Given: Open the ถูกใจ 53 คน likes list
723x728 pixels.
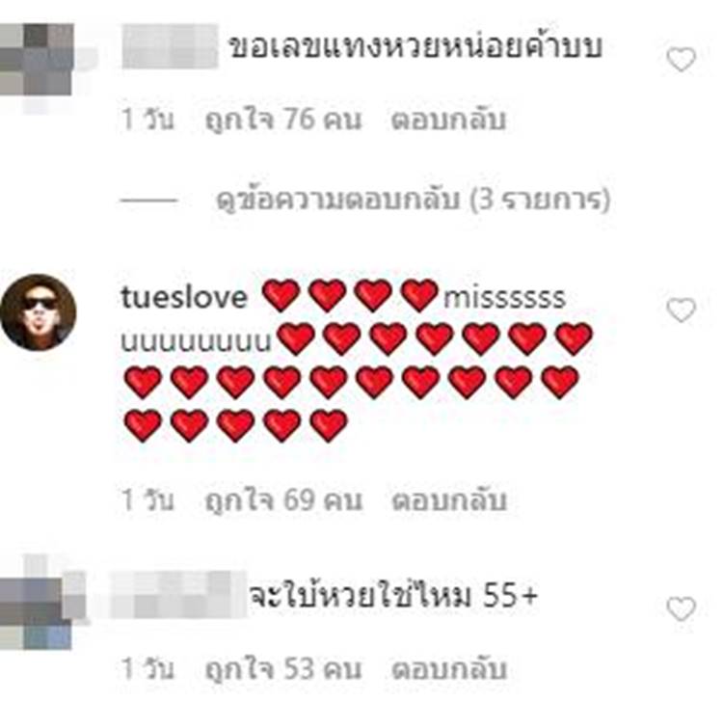Looking at the screenshot, I should point(282,669).
